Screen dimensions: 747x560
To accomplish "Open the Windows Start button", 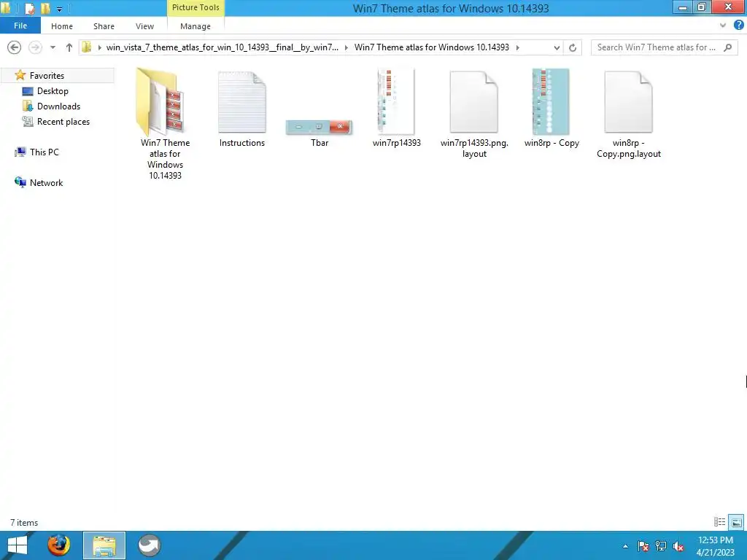I will 18,545.
